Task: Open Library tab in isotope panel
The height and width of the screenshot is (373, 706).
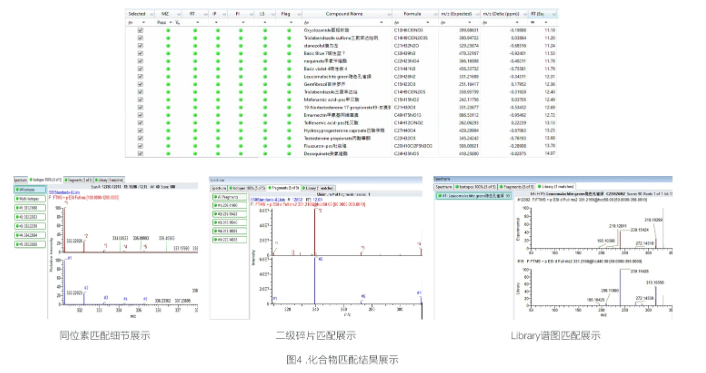Action: click(109, 180)
